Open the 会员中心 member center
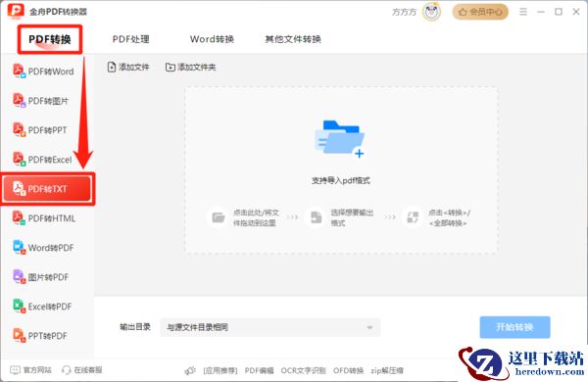The image size is (588, 382). 480,12
